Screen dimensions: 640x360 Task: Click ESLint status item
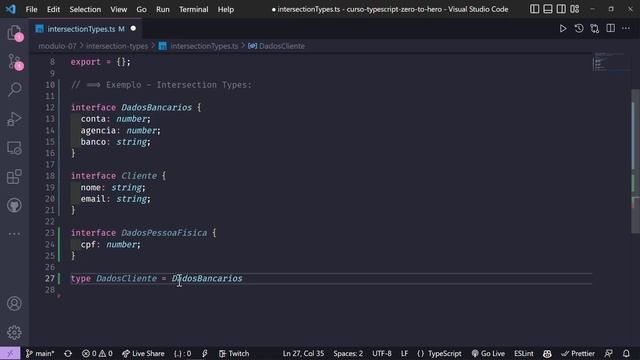coord(524,353)
